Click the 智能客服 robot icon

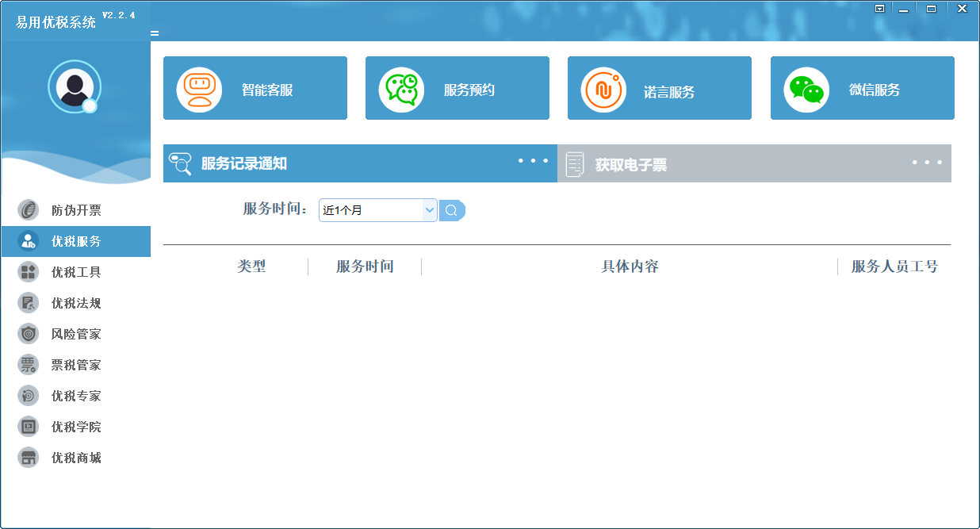coord(199,89)
